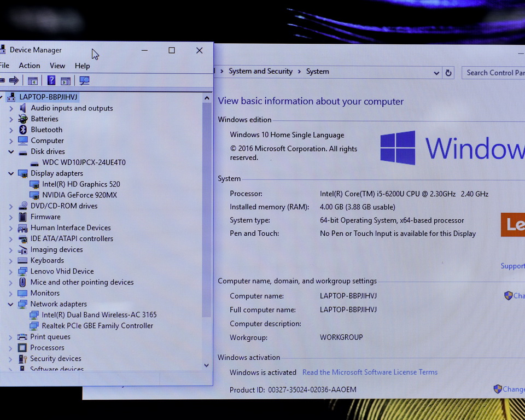
Task: Collapse the Display adapters node
Action: pos(11,173)
